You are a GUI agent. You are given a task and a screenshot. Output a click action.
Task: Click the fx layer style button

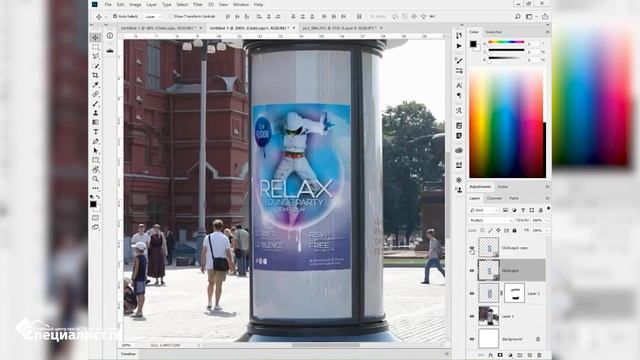coord(491,356)
